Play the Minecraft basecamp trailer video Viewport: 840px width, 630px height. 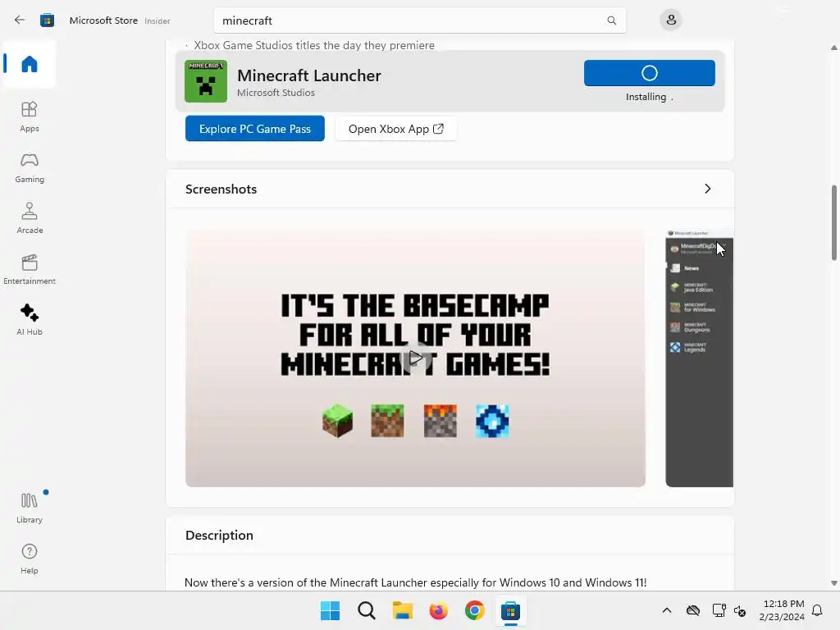pos(415,358)
